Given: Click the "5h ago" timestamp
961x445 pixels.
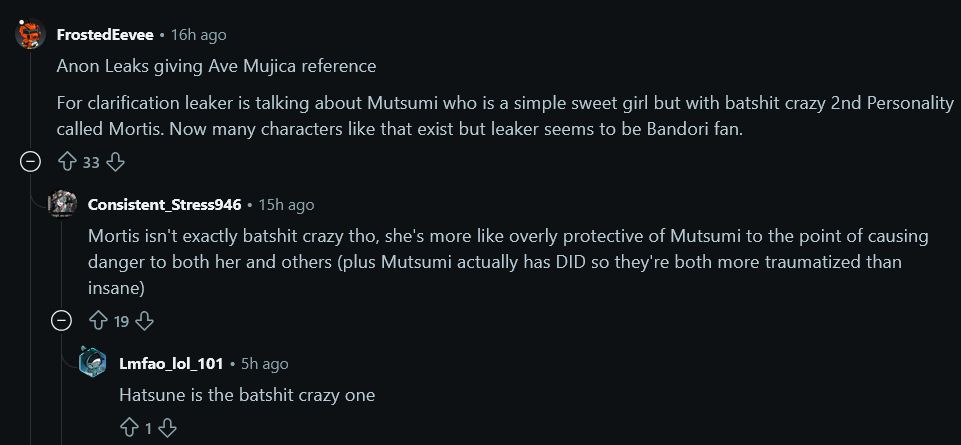Looking at the screenshot, I should coord(265,364).
